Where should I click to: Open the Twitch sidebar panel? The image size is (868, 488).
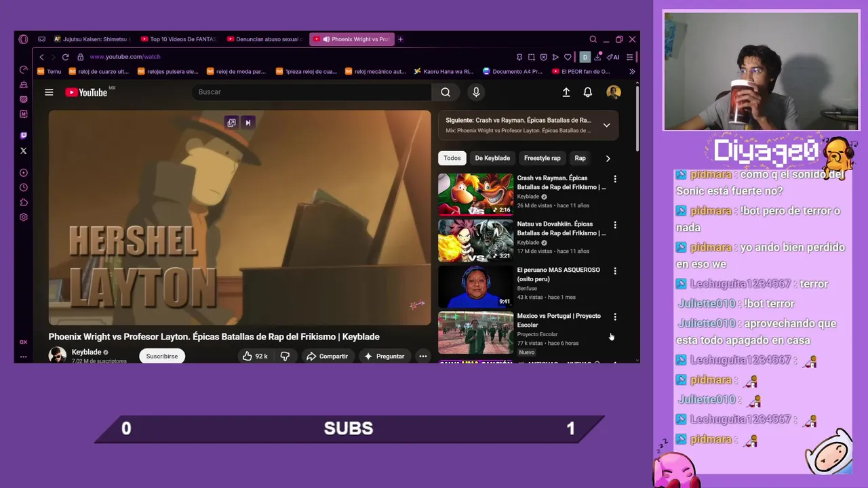pyautogui.click(x=23, y=136)
